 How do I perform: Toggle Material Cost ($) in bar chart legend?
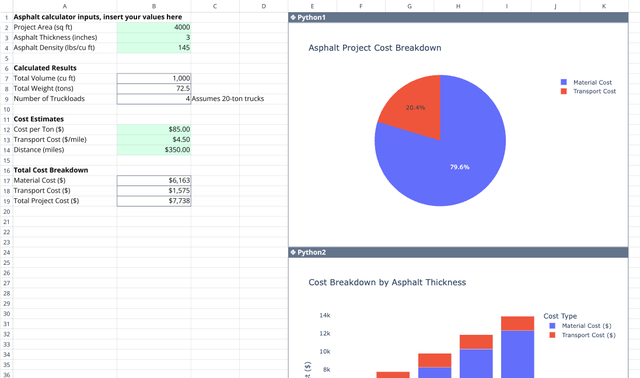click(580, 326)
